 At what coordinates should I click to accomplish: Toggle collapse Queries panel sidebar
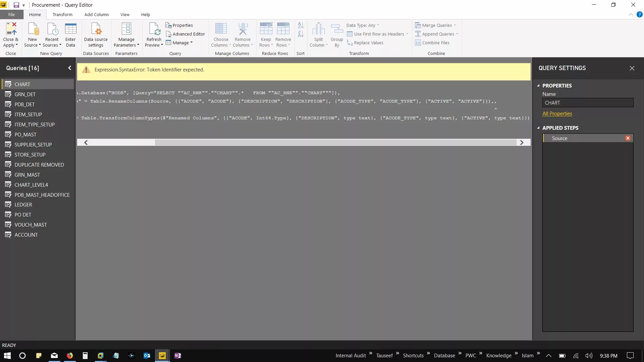pos(69,68)
